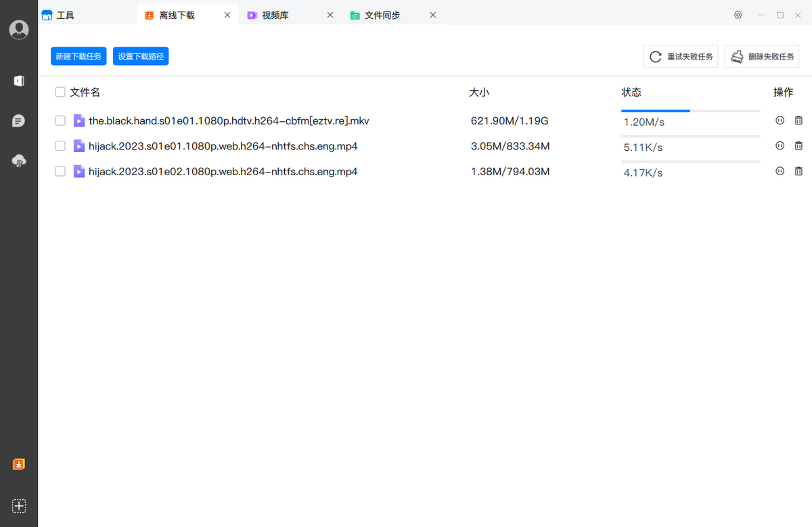Minimize the application window
Screen dimensions: 812x527
click(762, 15)
